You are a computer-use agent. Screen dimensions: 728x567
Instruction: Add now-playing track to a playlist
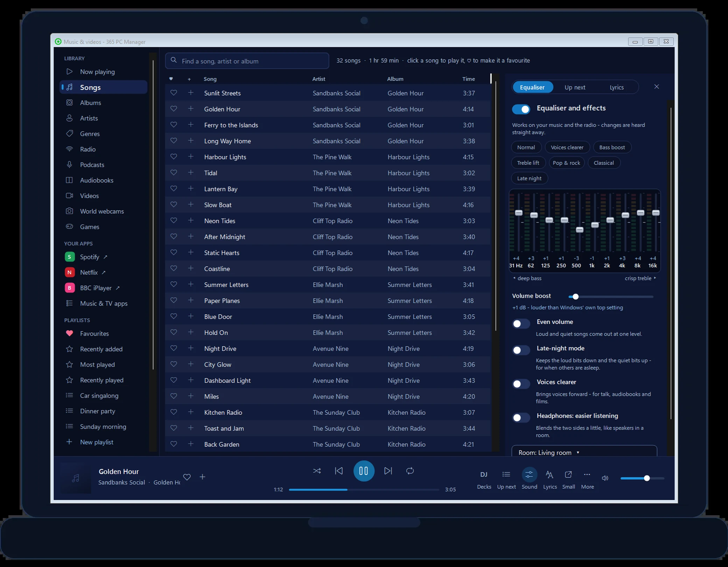(x=202, y=477)
